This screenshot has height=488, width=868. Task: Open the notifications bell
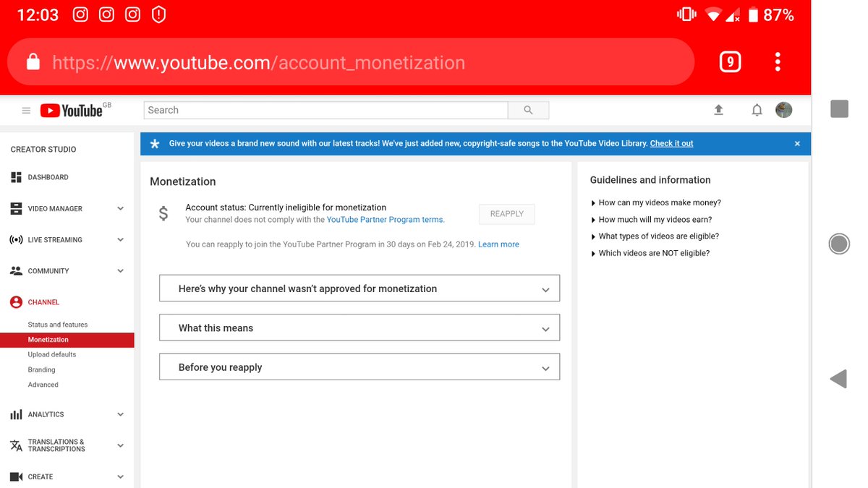coord(757,110)
